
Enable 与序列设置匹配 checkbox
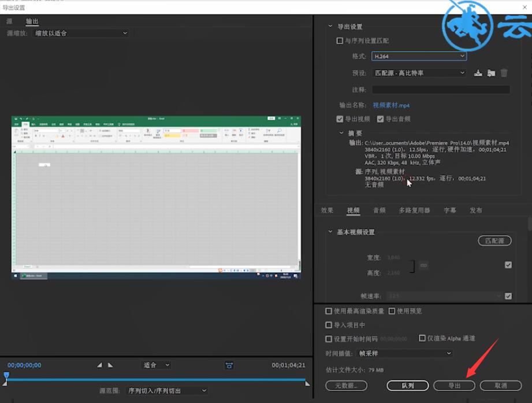tap(340, 40)
